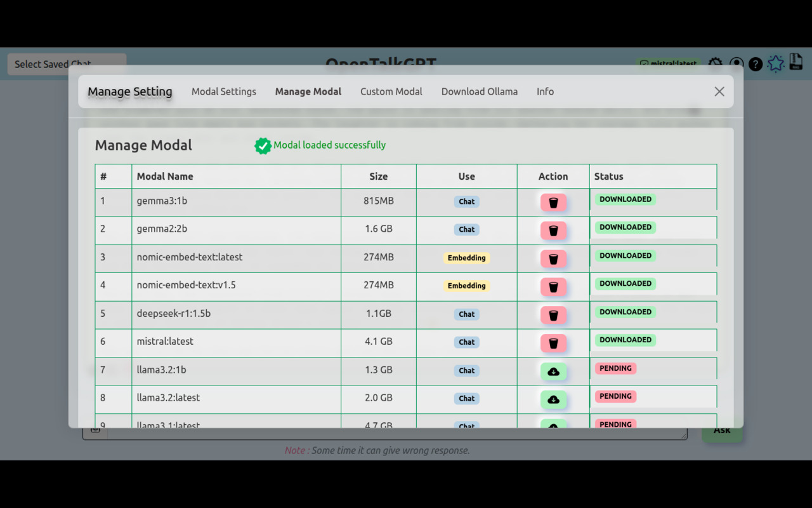Open the user profile icon

click(x=736, y=64)
